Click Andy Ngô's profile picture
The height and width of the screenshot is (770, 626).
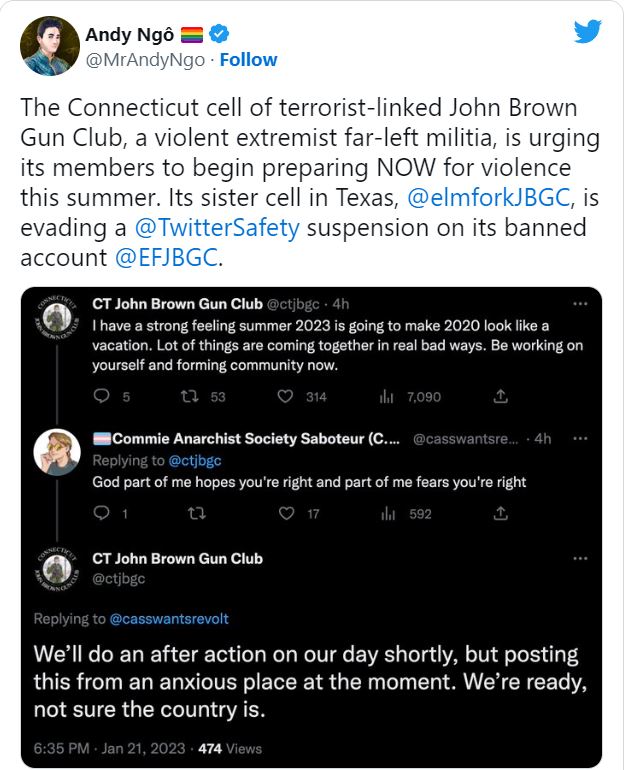(x=50, y=47)
